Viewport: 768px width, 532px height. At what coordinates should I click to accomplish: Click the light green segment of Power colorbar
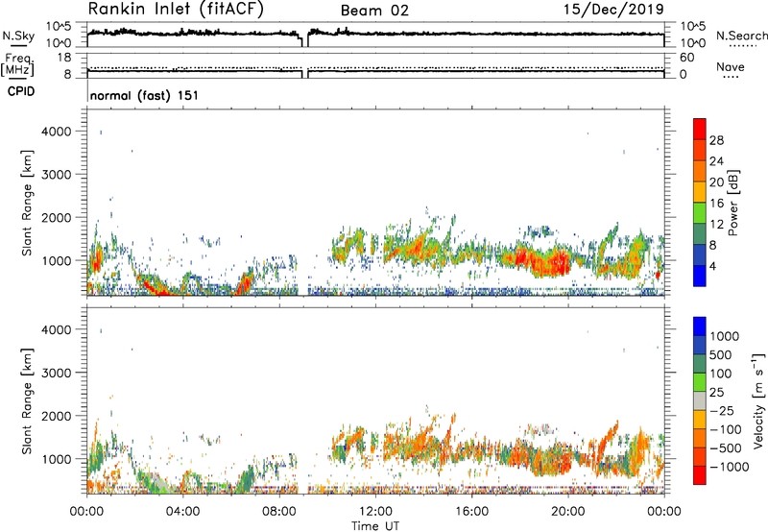[x=700, y=212]
